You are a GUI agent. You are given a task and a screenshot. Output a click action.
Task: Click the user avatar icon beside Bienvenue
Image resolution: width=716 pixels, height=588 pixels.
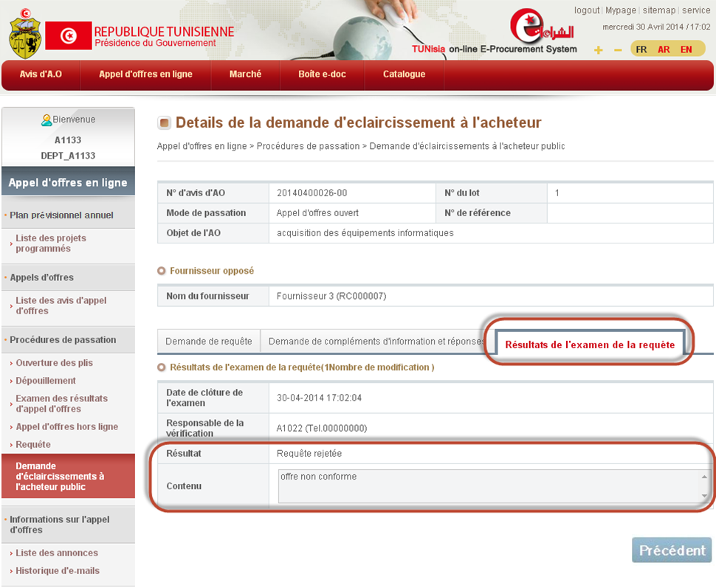[x=46, y=120]
